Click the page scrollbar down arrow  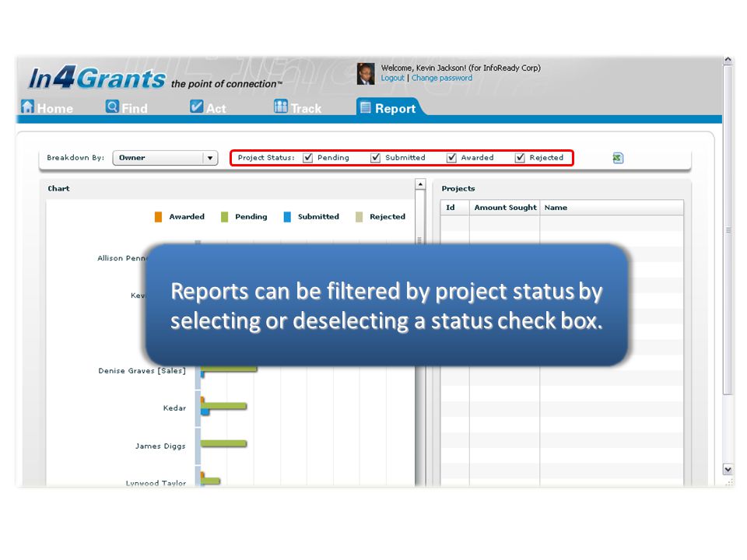728,470
